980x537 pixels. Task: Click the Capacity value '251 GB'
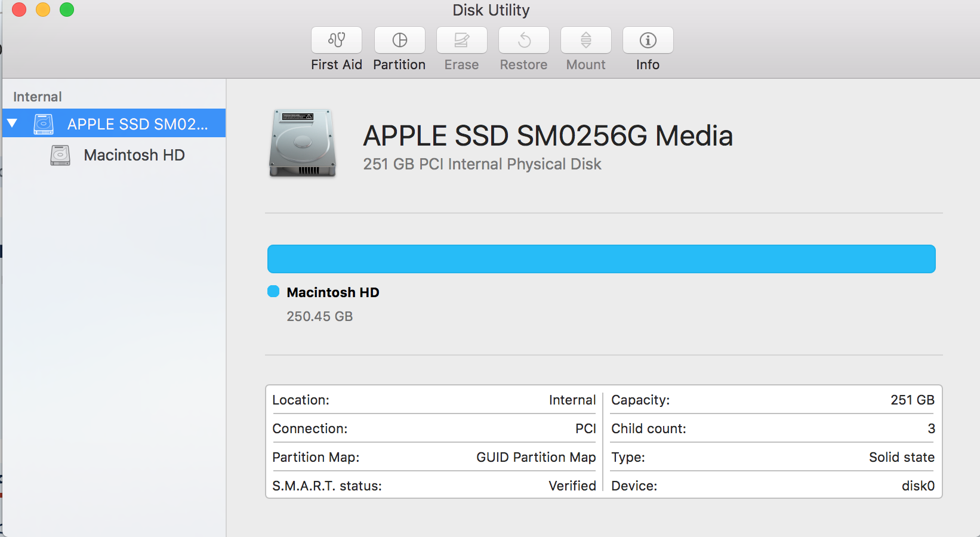coord(913,400)
